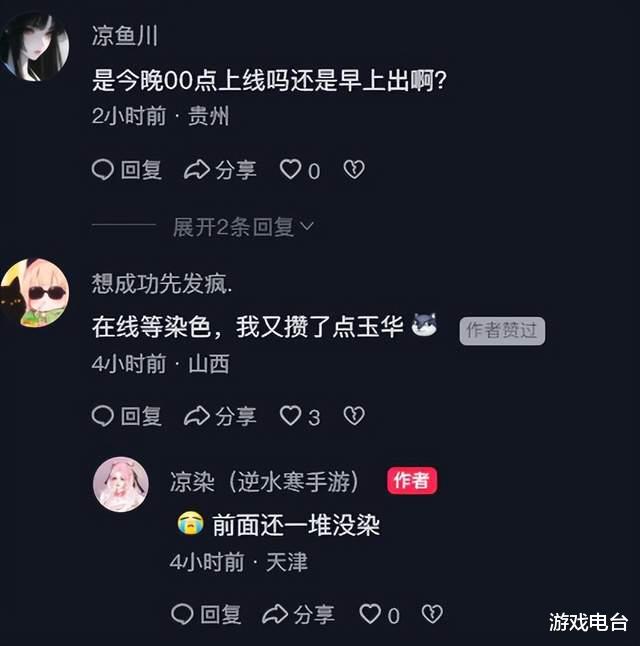Reply to author's 前面还一堆没染 comment
Viewport: 640px width, 646px height.
tap(206, 614)
